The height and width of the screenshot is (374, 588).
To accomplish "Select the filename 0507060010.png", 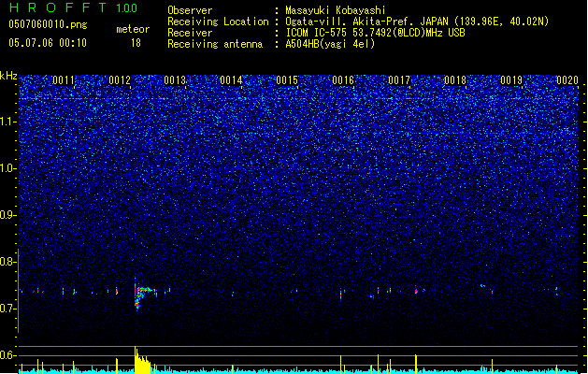I will click(x=48, y=24).
